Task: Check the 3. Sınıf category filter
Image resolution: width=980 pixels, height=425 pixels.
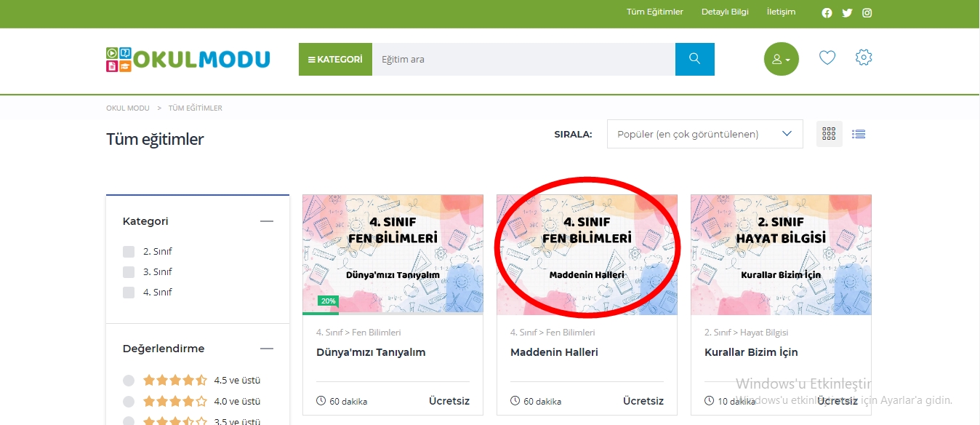Action: coord(129,272)
